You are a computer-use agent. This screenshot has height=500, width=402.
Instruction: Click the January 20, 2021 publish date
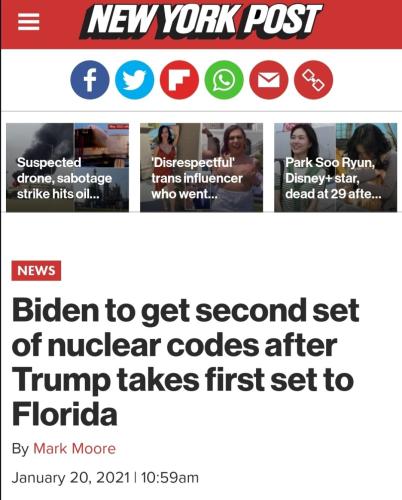point(70,478)
